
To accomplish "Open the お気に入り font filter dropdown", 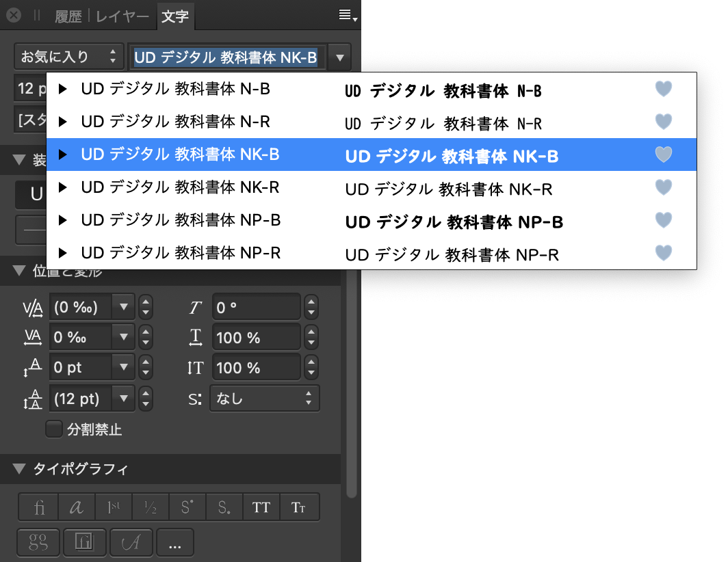I will click(x=68, y=57).
